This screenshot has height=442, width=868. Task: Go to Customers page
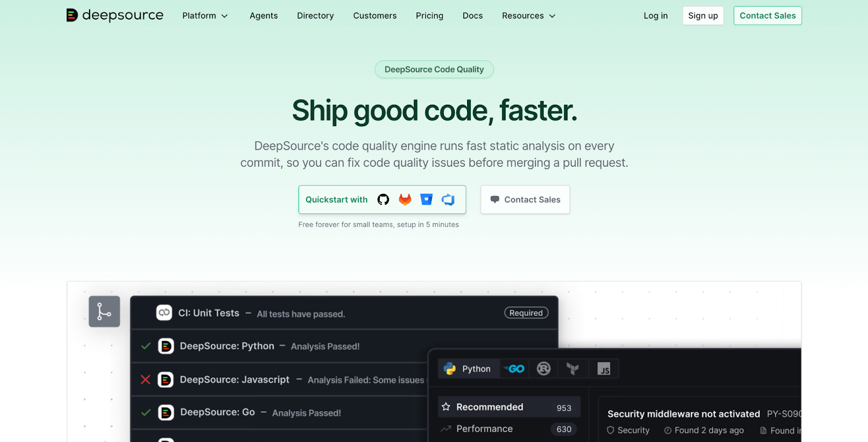point(375,16)
